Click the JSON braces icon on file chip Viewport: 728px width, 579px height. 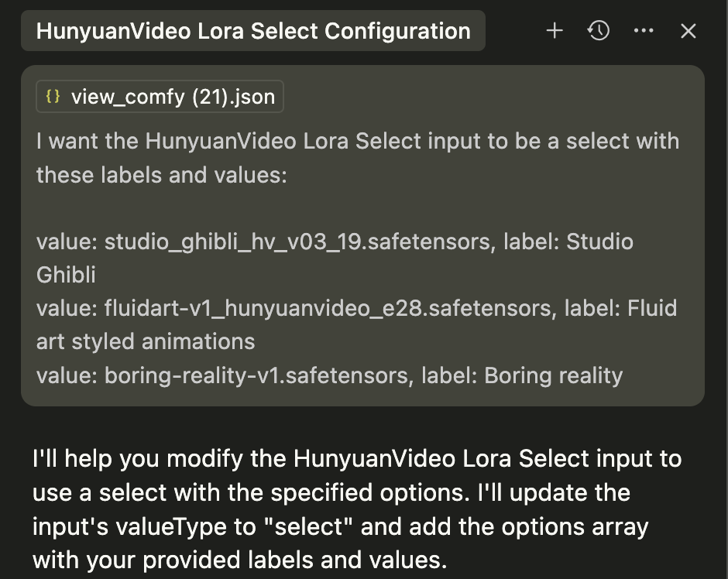[53, 97]
